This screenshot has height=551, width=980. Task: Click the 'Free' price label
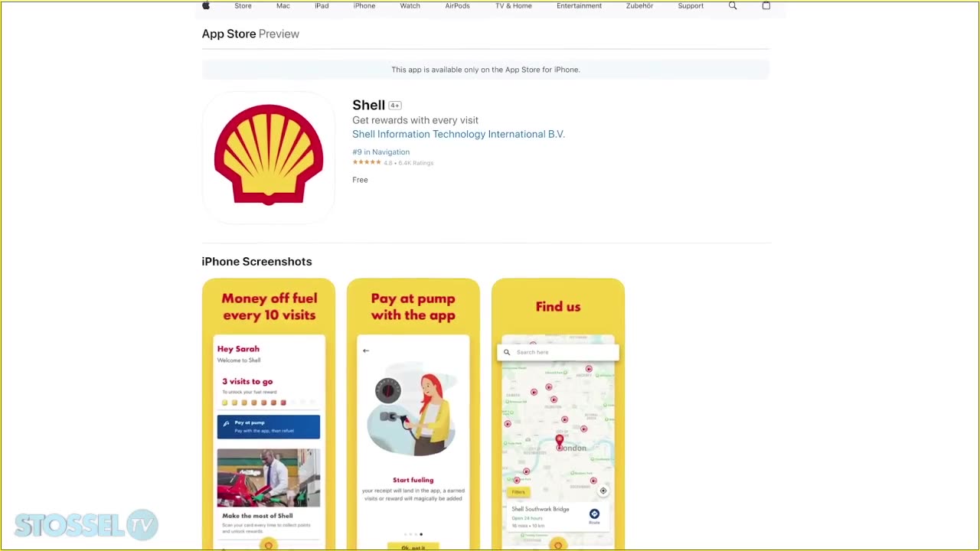[360, 180]
